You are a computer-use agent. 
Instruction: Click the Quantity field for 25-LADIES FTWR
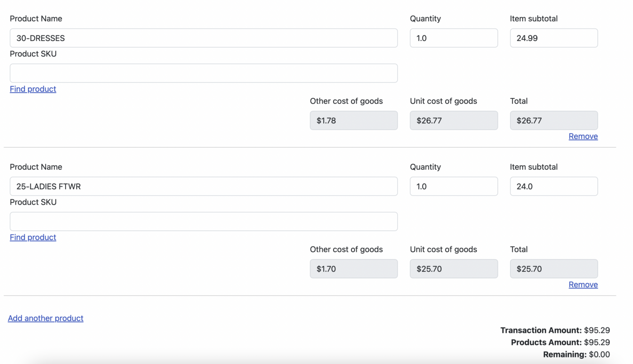pos(453,186)
